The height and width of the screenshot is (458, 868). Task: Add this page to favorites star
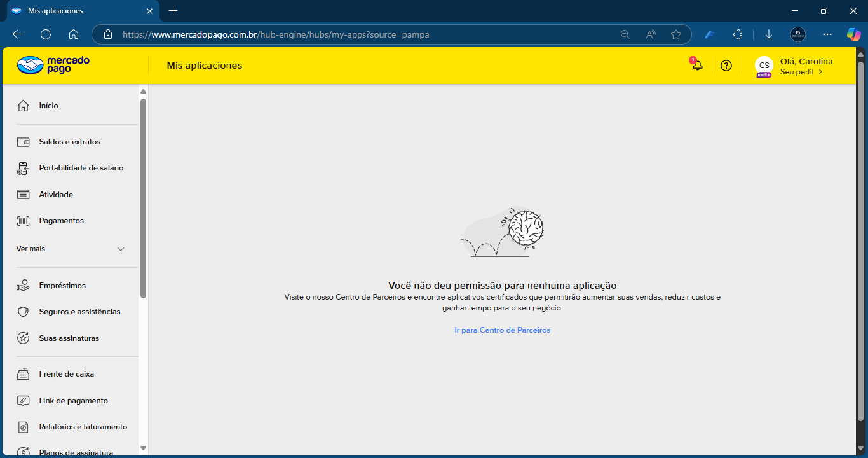click(x=676, y=34)
